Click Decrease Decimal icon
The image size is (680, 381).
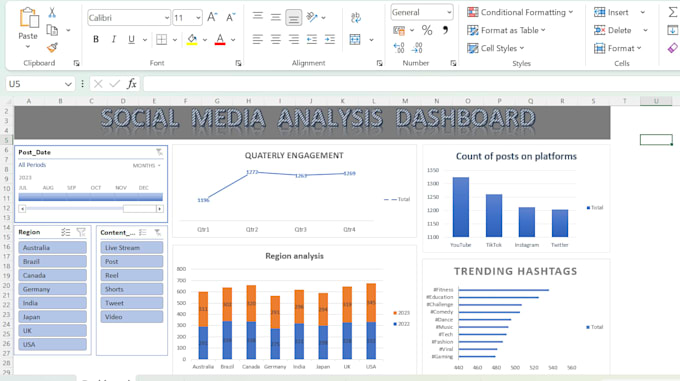[417, 48]
